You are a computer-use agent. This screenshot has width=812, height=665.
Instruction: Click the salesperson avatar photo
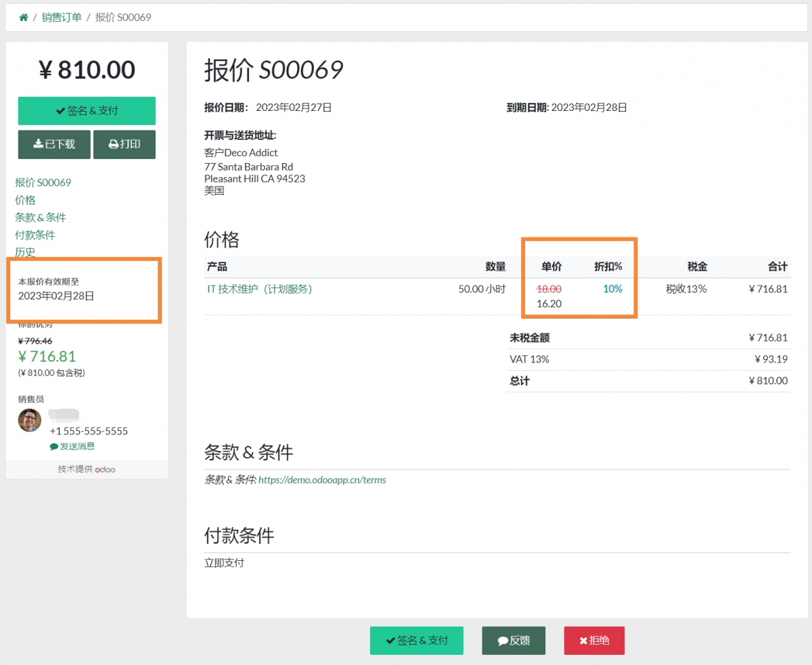[29, 420]
